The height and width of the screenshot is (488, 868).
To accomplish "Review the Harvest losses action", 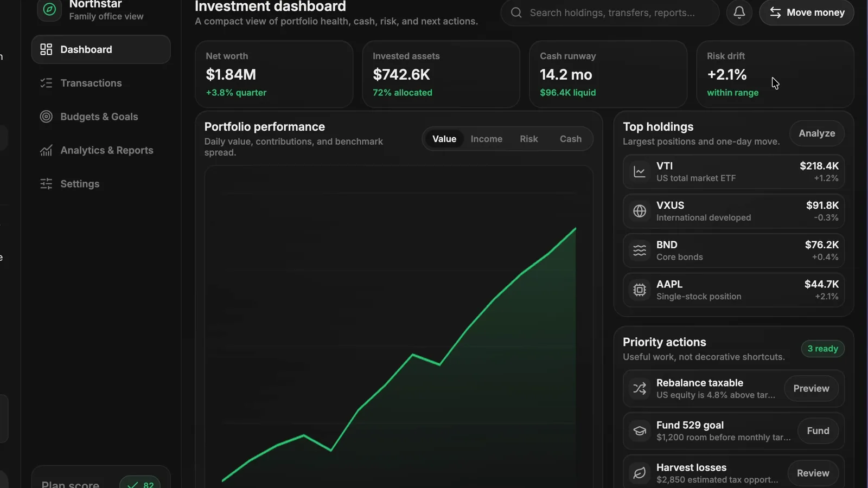I will click(x=813, y=473).
